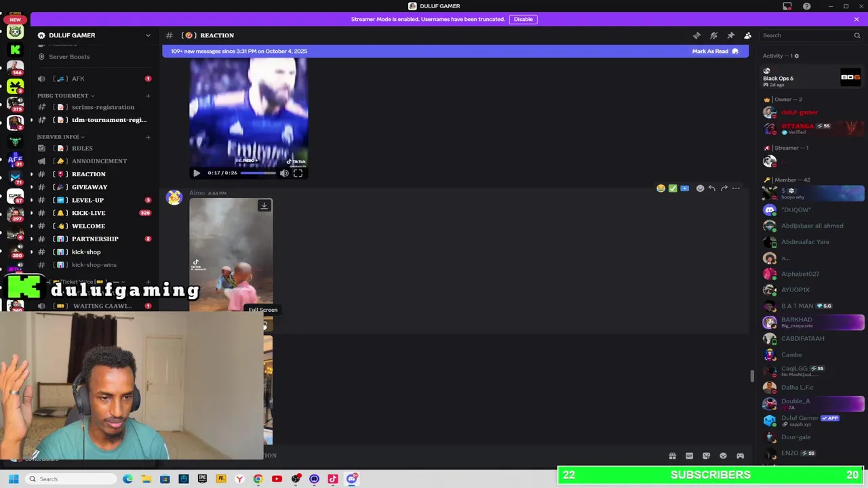Open Activity settings gear icon

[796, 56]
